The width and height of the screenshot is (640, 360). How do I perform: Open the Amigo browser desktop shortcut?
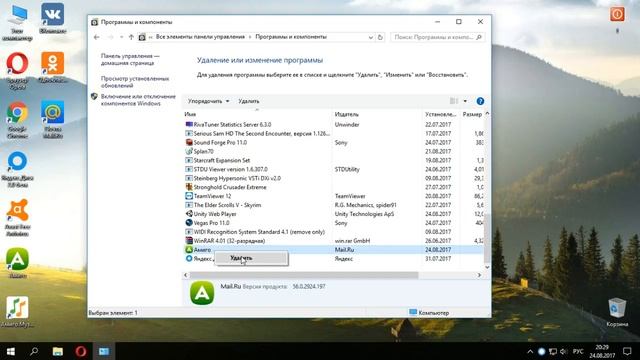pyautogui.click(x=17, y=263)
